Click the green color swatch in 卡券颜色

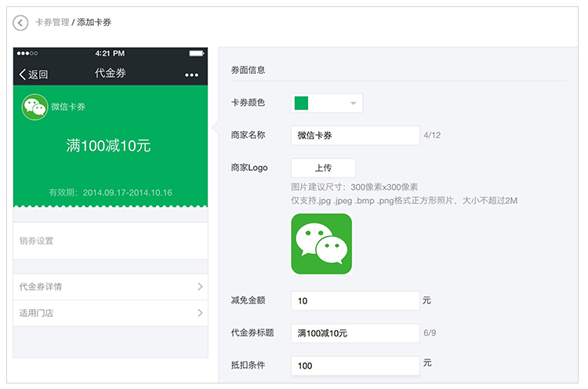[x=302, y=104]
